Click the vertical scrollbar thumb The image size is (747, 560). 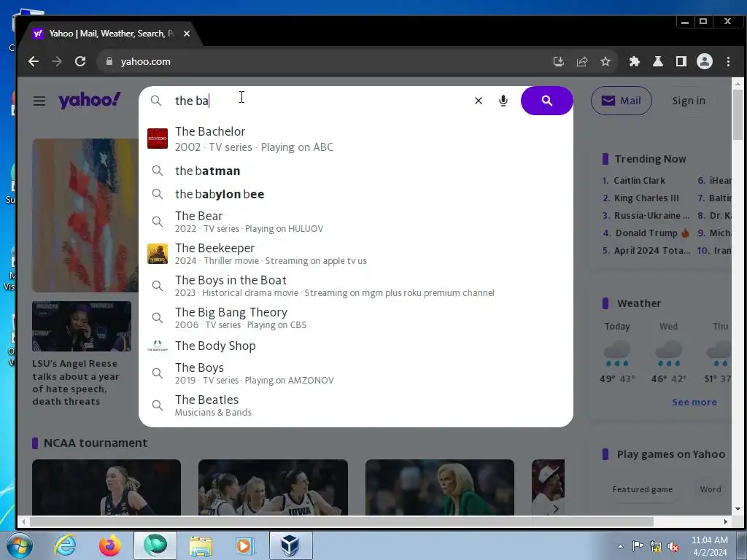pyautogui.click(x=738, y=114)
